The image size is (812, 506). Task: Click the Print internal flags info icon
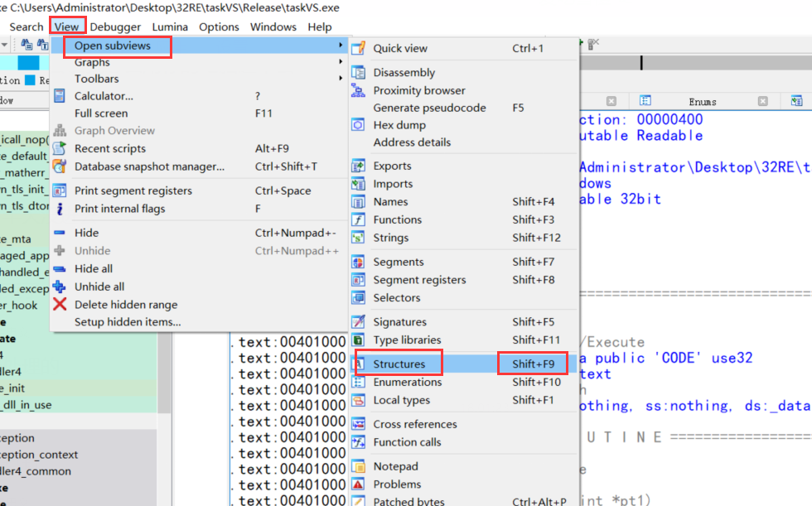tap(60, 209)
